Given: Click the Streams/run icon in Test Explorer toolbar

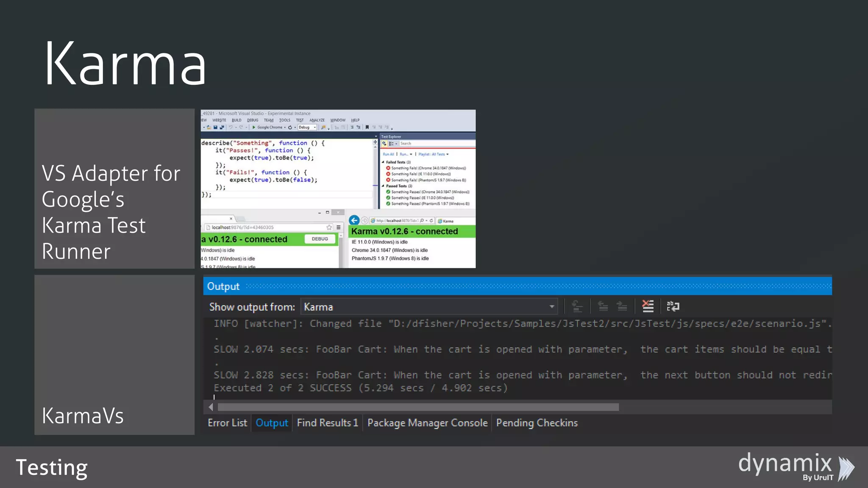Looking at the screenshot, I should (x=384, y=144).
